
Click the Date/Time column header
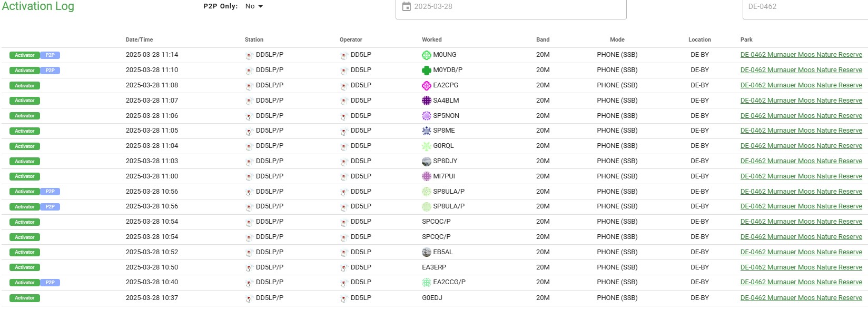(139, 39)
